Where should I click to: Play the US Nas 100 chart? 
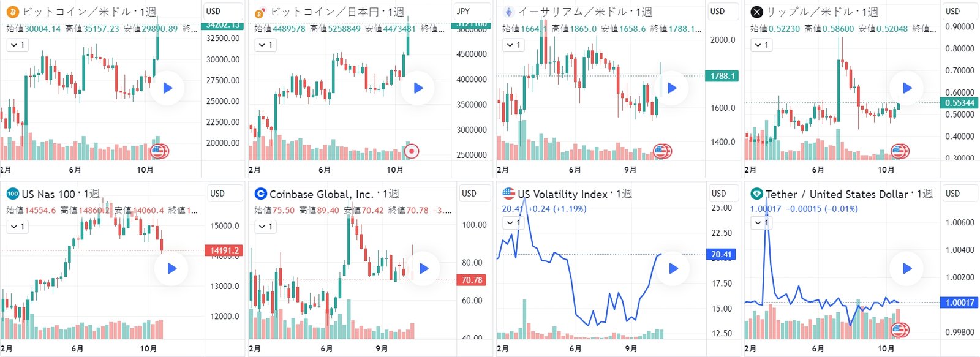click(x=172, y=268)
